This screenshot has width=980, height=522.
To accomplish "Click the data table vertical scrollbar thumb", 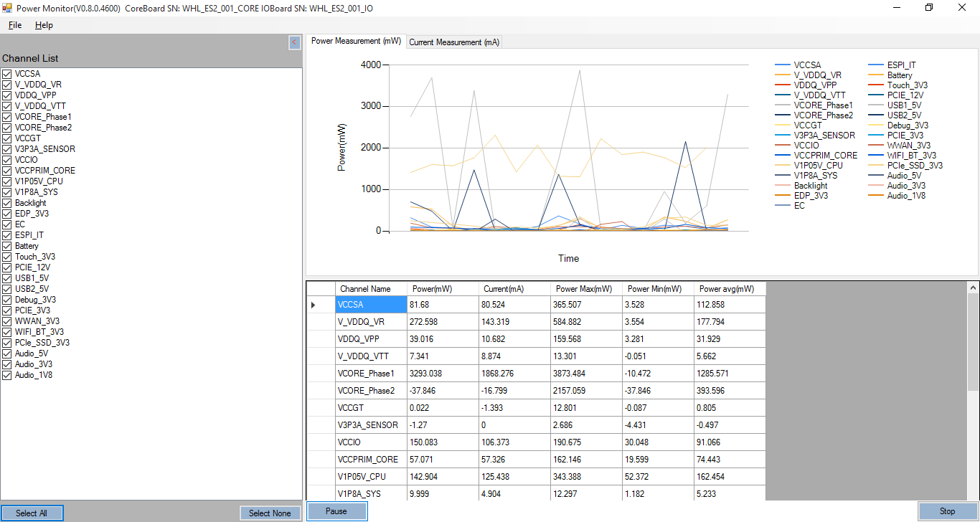I will 973,342.
